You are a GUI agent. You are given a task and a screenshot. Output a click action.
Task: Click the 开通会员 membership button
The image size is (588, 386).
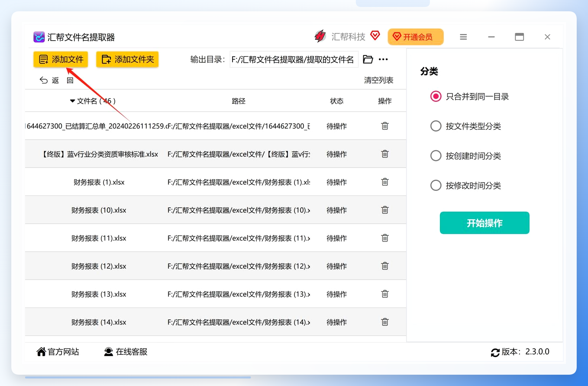point(416,37)
